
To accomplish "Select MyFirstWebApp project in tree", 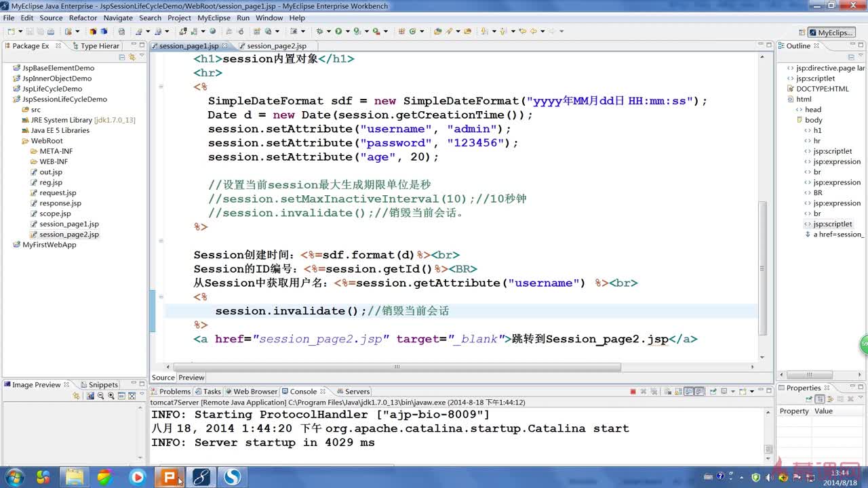I will 49,245.
